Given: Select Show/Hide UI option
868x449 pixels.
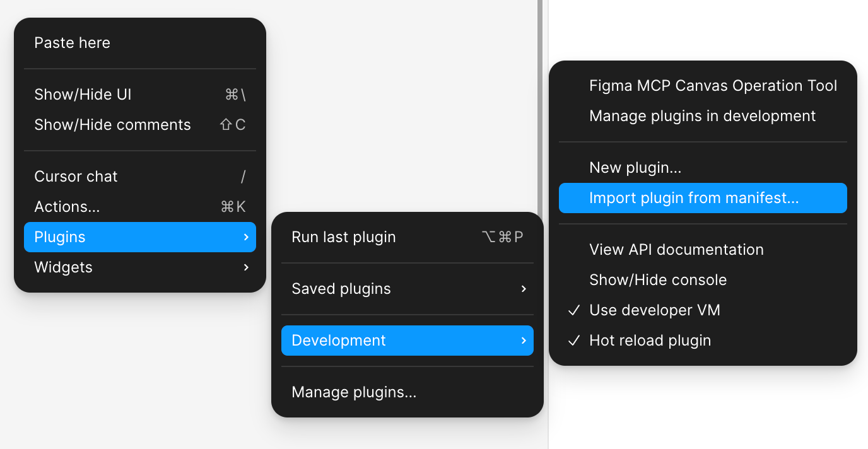Looking at the screenshot, I should coord(83,95).
